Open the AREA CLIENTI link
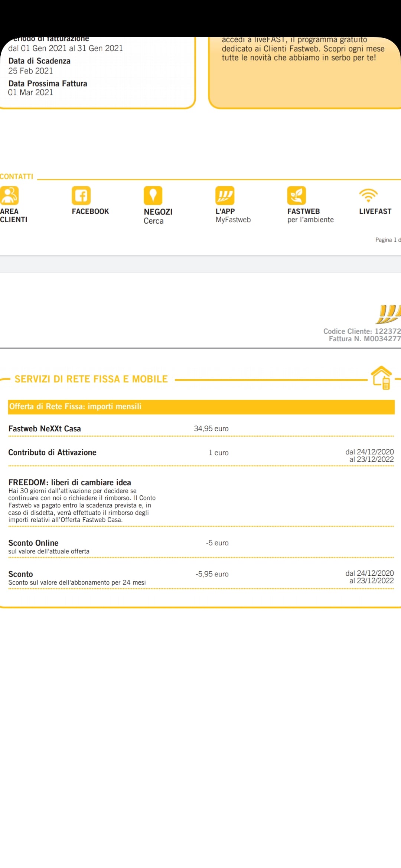 tap(13, 216)
